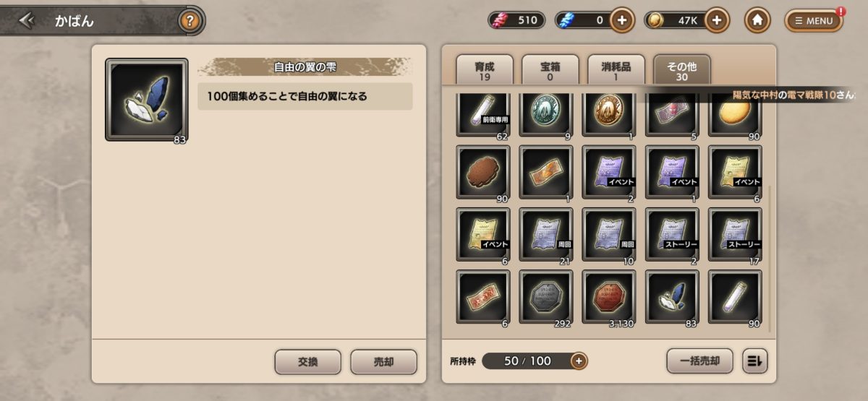Click the 交換 button
Image resolution: width=868 pixels, height=401 pixels.
[x=308, y=362]
